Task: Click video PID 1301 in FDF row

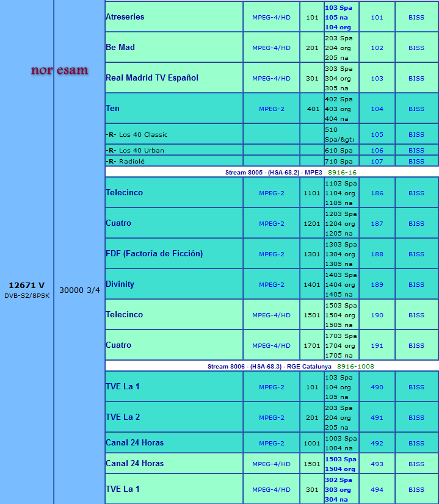Action: coord(312,254)
